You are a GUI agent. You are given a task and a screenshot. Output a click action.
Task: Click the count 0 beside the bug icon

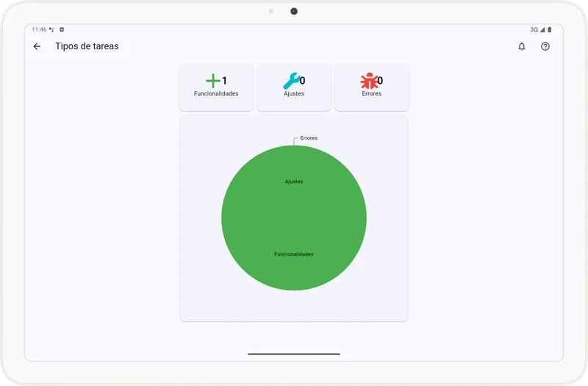[380, 81]
